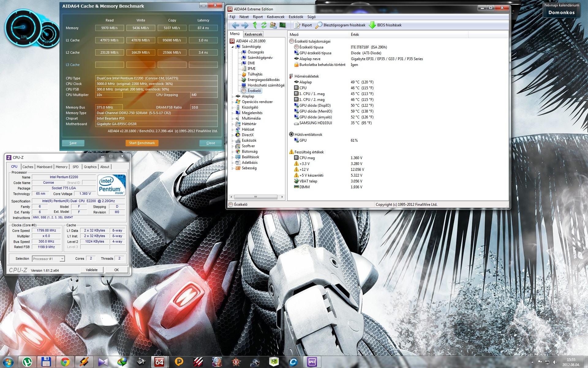Open the Nézet menu in AIDA64

click(244, 17)
